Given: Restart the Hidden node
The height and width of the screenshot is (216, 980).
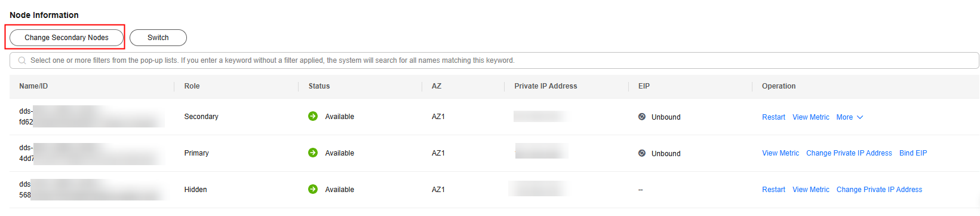Looking at the screenshot, I should tap(773, 190).
